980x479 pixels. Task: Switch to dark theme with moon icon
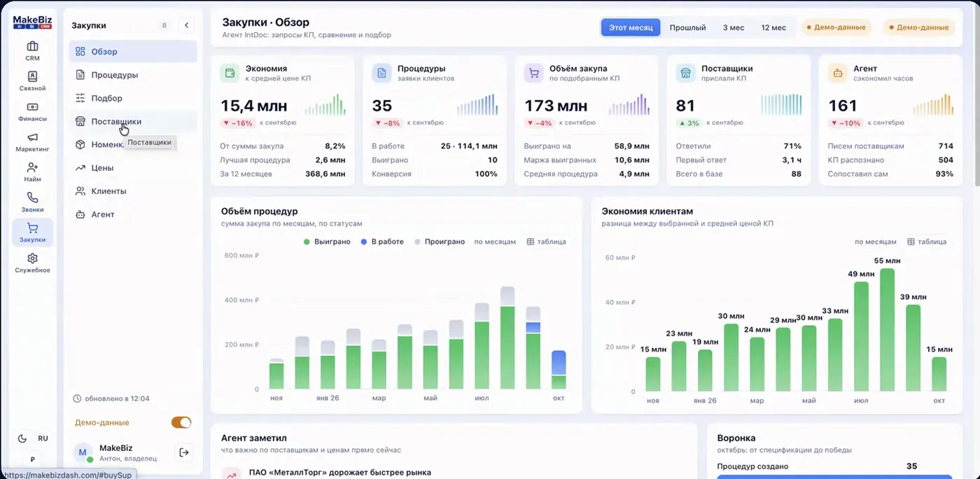(22, 438)
